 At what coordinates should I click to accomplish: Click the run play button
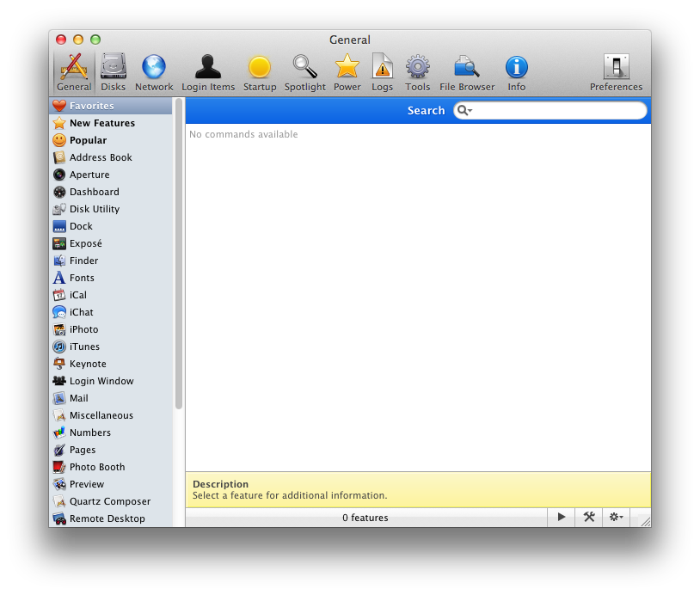pos(562,517)
